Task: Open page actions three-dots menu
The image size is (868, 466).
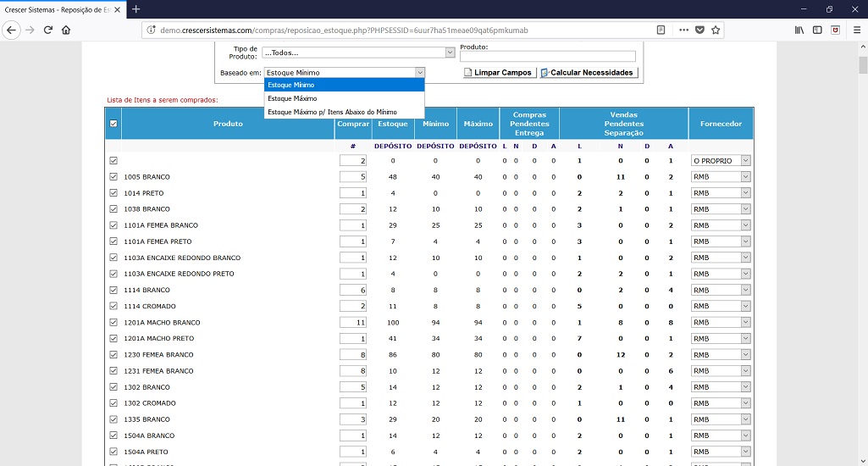Action: [x=683, y=30]
